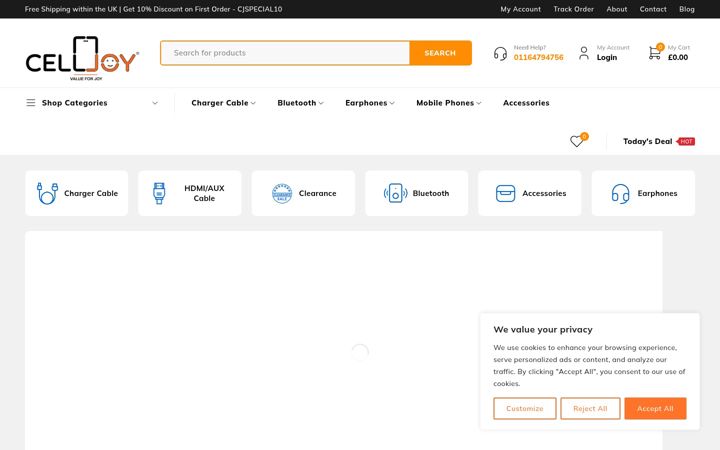Click the Earphones card label

(x=657, y=193)
